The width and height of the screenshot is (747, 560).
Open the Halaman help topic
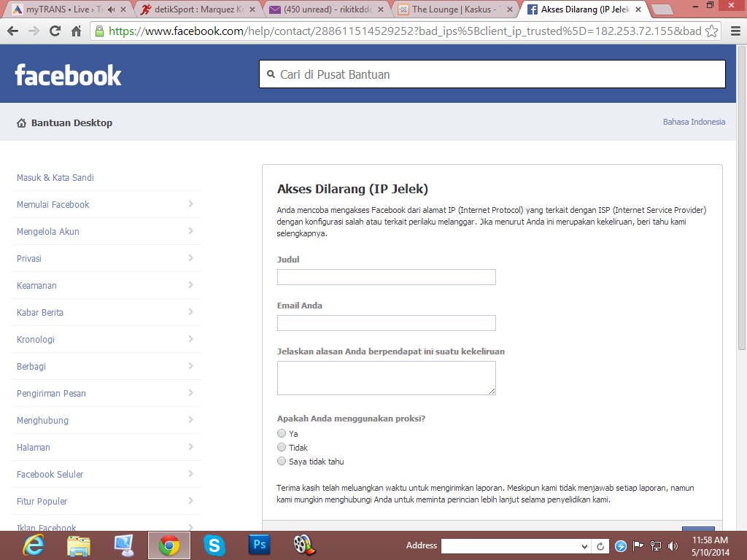34,447
